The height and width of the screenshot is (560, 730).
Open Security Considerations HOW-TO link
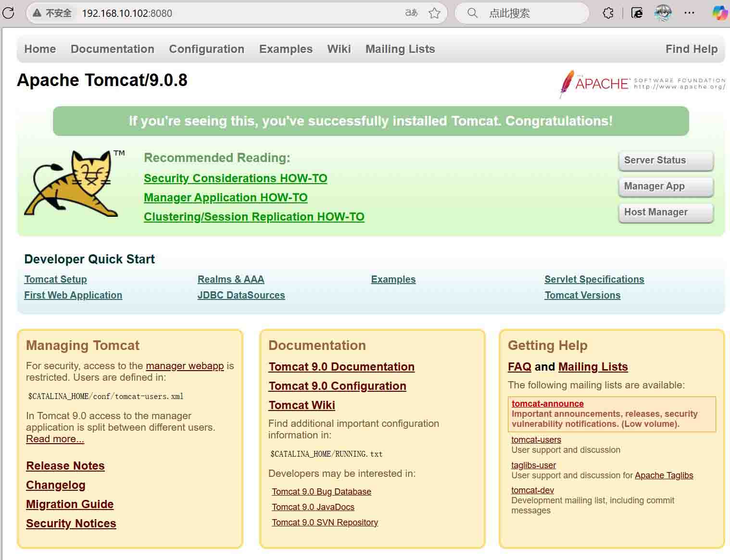pos(236,178)
